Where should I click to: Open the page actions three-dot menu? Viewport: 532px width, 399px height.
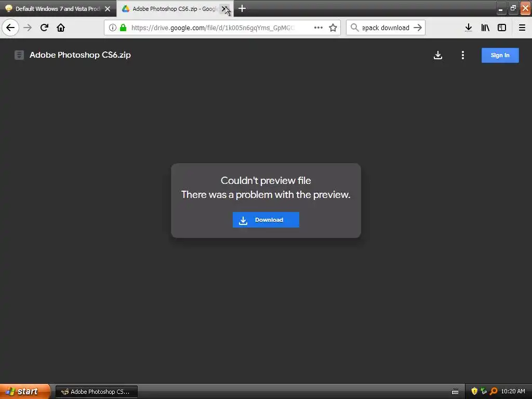coord(318,28)
